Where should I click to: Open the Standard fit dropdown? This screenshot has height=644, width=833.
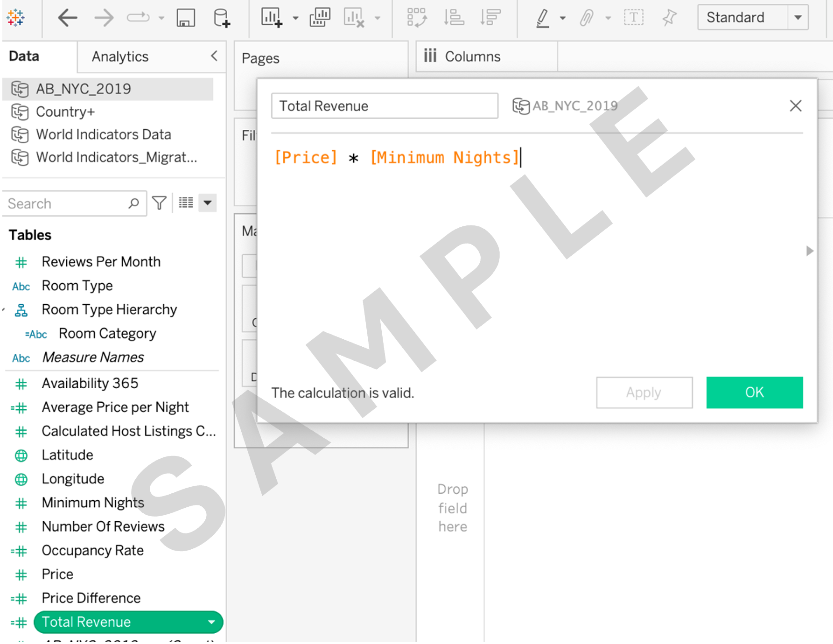pos(798,18)
